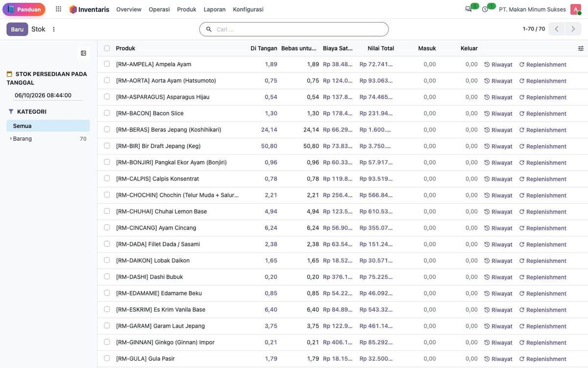Viewport: 588px width, 368px height.
Task: Click the user avatar icon
Action: pyautogui.click(x=576, y=9)
